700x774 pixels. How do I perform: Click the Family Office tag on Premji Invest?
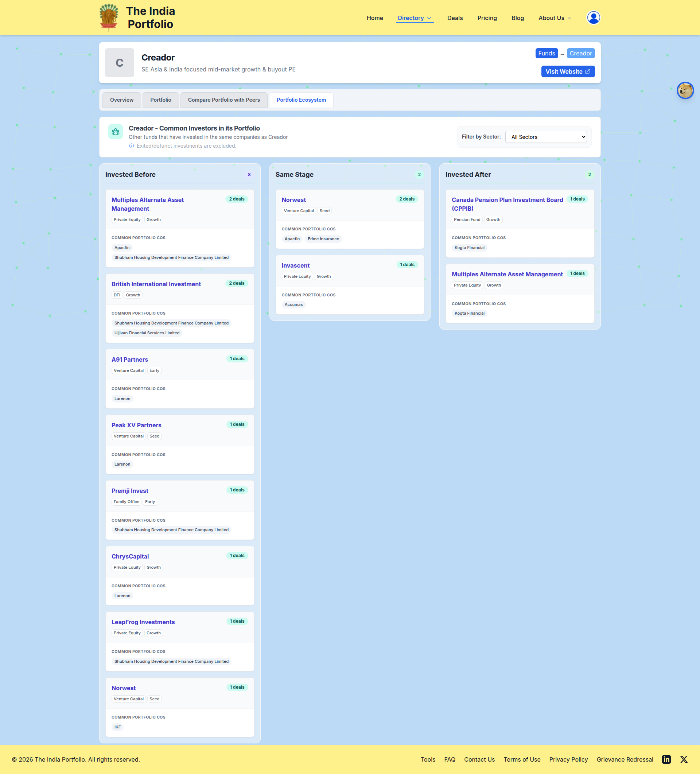coord(127,502)
